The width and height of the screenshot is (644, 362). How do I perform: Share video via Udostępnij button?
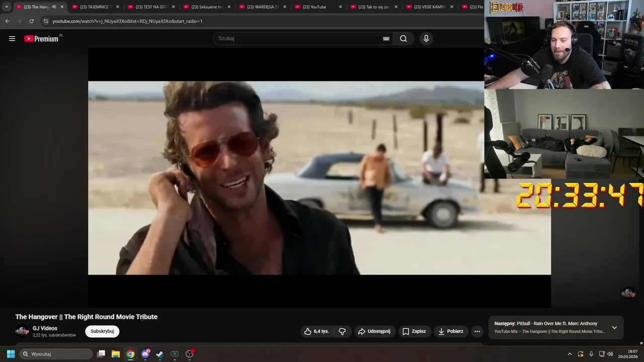374,331
